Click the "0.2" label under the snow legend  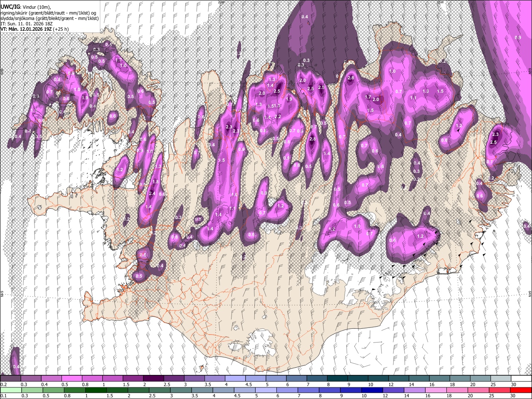click(3, 384)
